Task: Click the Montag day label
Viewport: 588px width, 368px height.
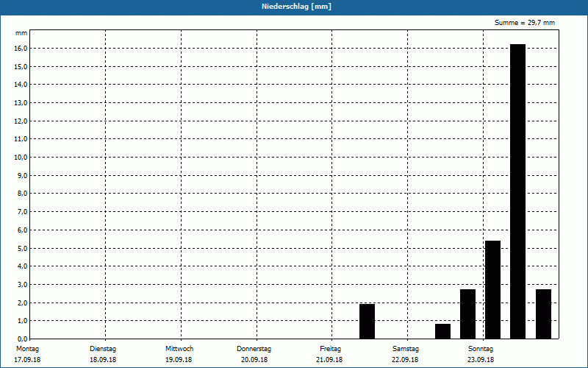Action: point(27,348)
